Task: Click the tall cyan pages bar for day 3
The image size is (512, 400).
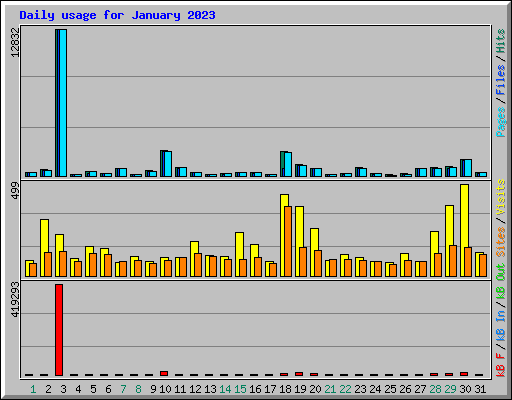Action: pos(63,103)
